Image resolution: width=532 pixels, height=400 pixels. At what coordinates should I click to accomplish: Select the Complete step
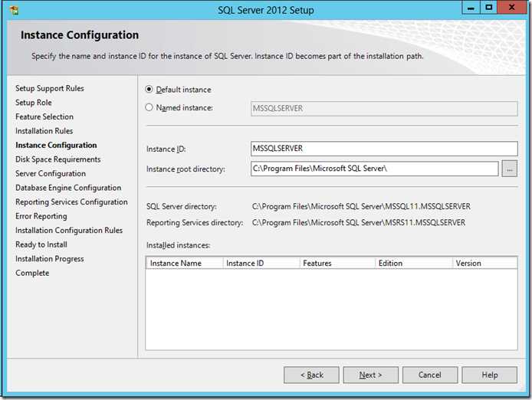32,273
